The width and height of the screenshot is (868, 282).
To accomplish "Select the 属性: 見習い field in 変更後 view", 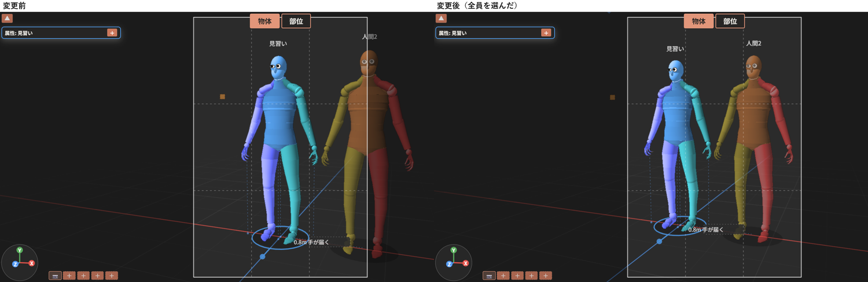I will 495,33.
